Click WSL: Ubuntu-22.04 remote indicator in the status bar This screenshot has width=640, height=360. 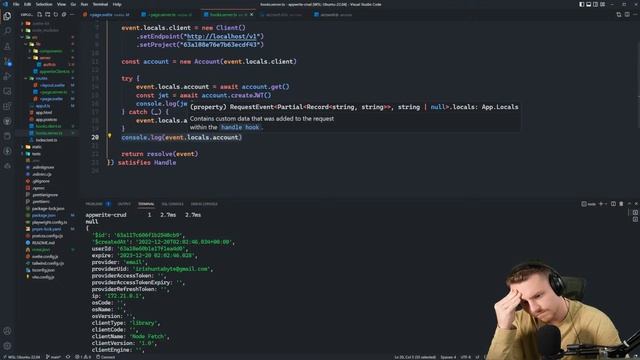22,357
